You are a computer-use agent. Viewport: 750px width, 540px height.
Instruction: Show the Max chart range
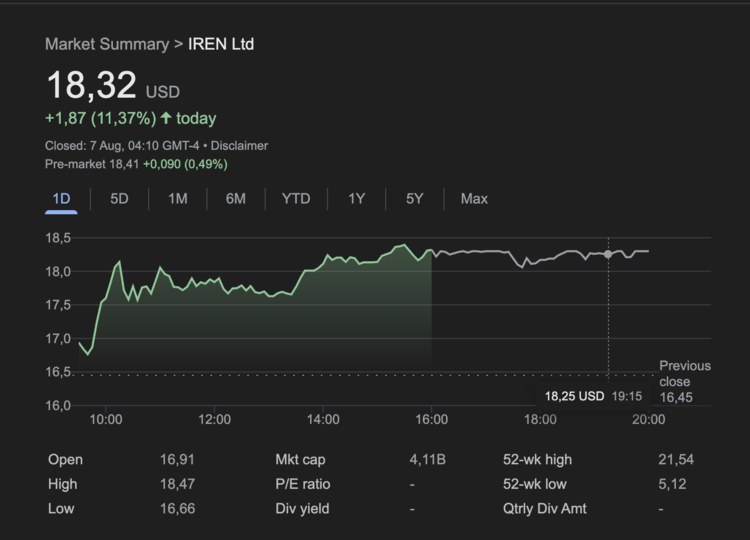tap(474, 198)
